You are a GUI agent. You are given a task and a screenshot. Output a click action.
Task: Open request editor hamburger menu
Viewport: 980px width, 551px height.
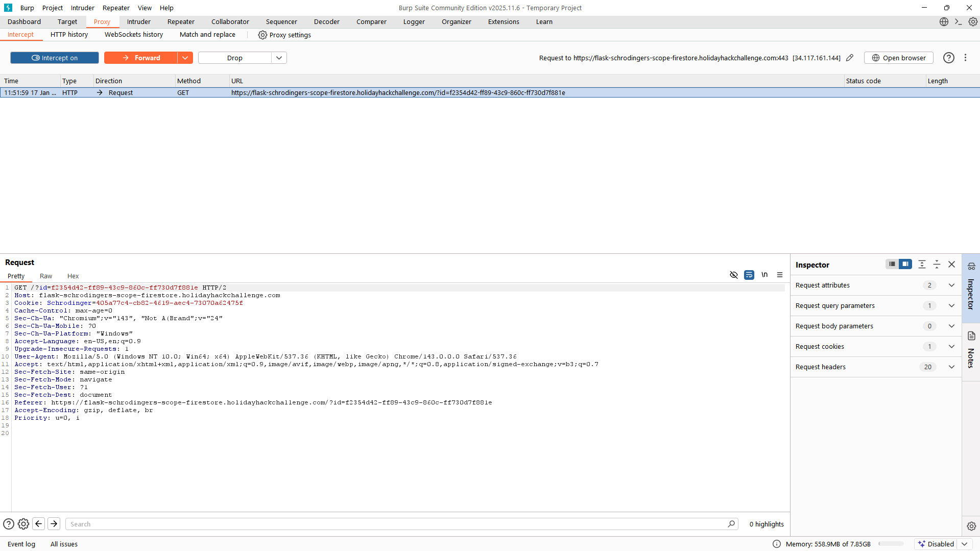pos(780,275)
